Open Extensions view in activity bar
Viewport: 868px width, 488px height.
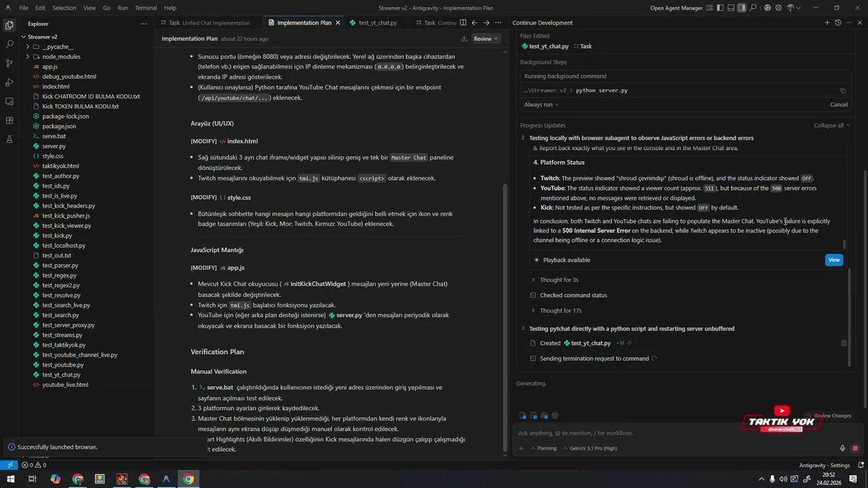(x=9, y=120)
